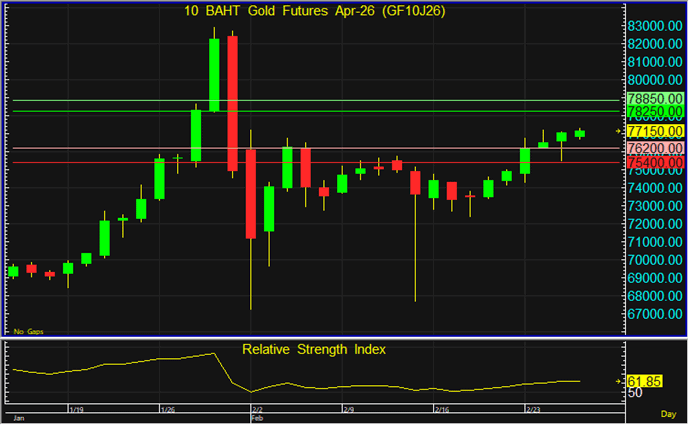
Task: Click the RSI value arrow marker
Action: pyautogui.click(x=619, y=381)
